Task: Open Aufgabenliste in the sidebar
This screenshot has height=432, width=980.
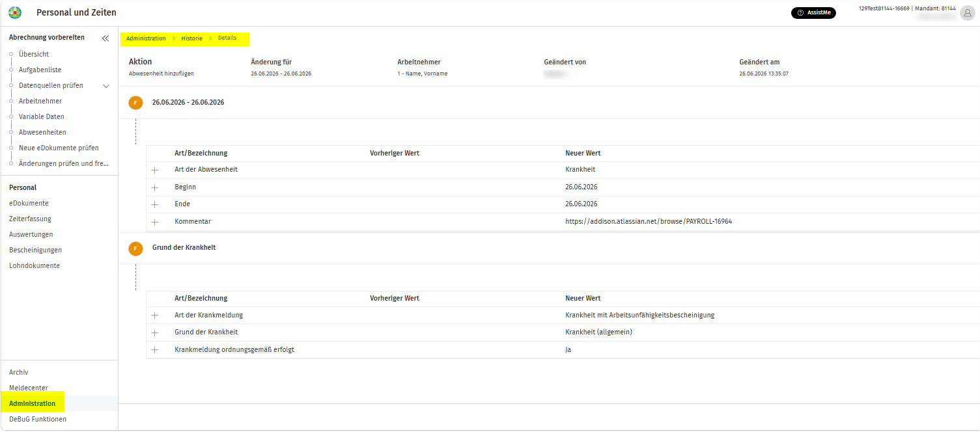Action: coord(40,70)
